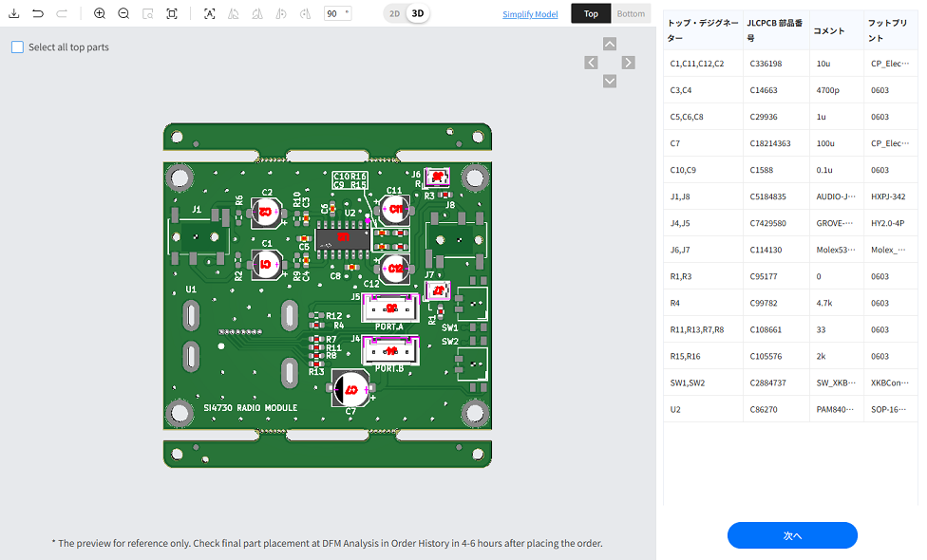Click the rotation angle field showing 90
This screenshot has height=560, width=927.
pos(334,13)
